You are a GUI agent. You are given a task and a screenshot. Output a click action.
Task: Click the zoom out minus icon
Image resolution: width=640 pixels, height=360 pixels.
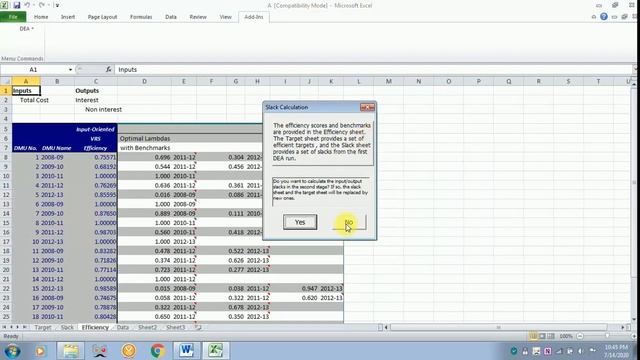[x=580, y=336]
